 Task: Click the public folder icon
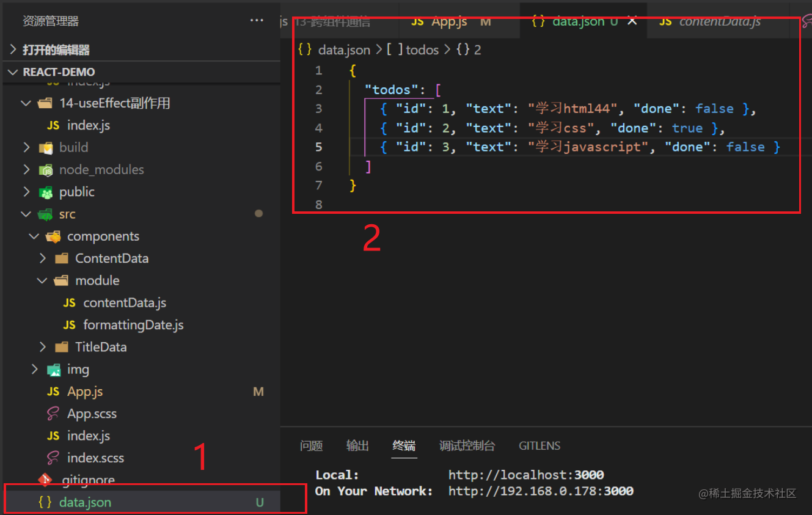pyautogui.click(x=46, y=192)
